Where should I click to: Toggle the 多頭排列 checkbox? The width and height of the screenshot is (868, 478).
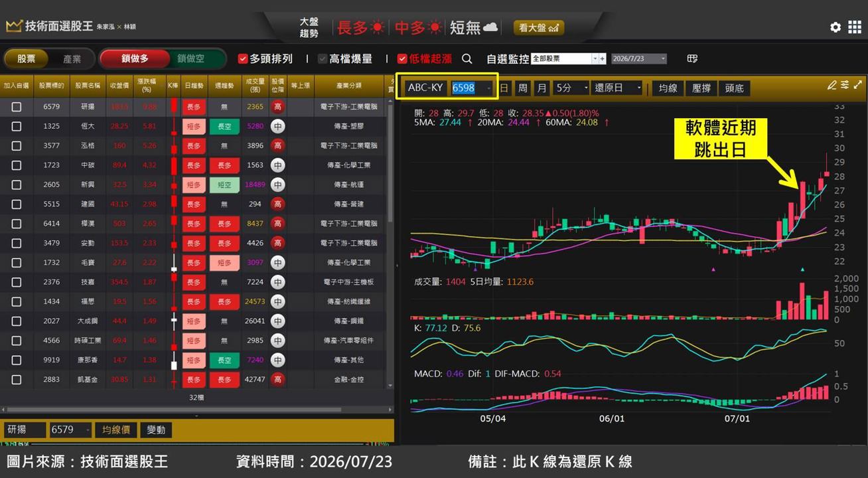click(x=243, y=59)
